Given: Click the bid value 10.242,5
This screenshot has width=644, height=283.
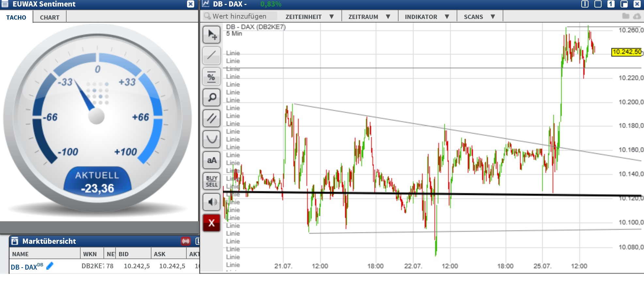Looking at the screenshot, I should point(137,266).
